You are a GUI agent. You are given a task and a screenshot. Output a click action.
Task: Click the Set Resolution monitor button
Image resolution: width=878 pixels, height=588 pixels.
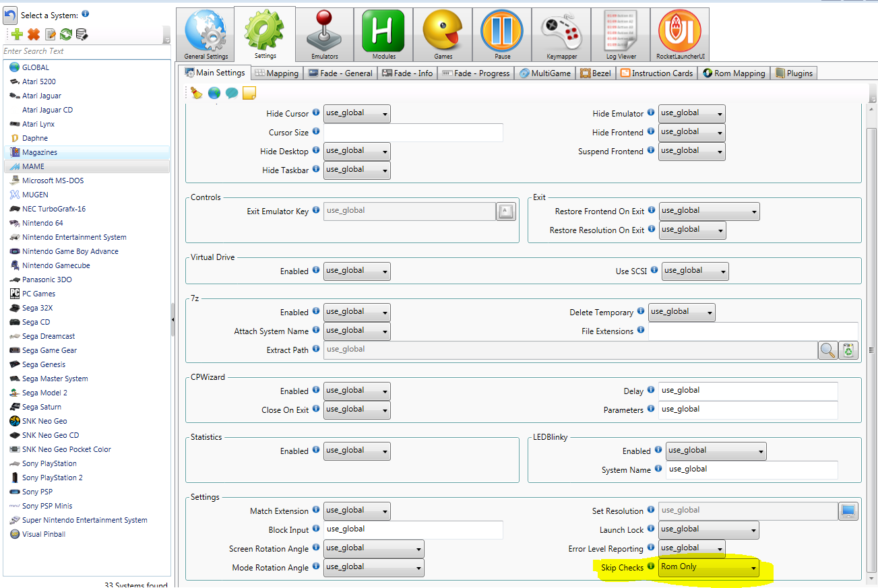tap(848, 511)
